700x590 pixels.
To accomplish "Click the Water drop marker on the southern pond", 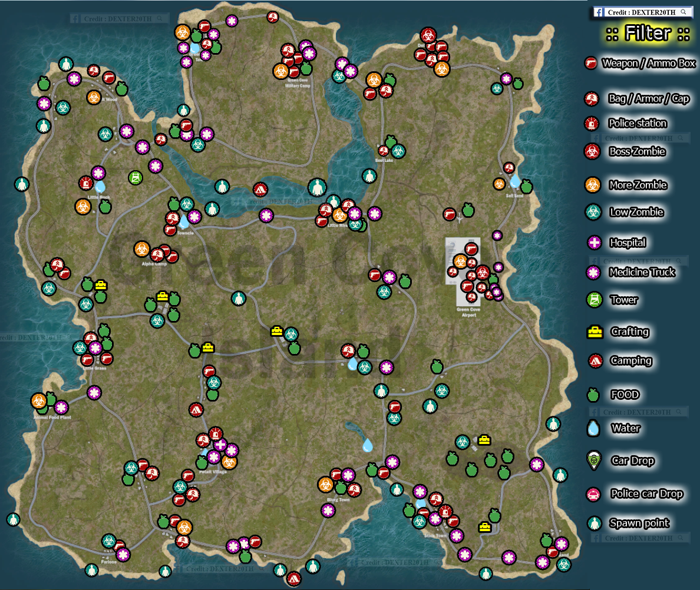I will (x=367, y=445).
